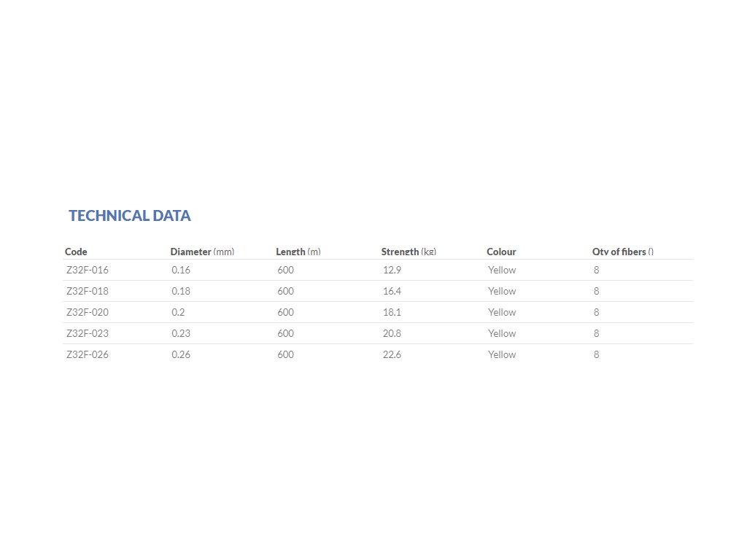
Task: Click the 0.23 diameter value
Action: pos(181,333)
